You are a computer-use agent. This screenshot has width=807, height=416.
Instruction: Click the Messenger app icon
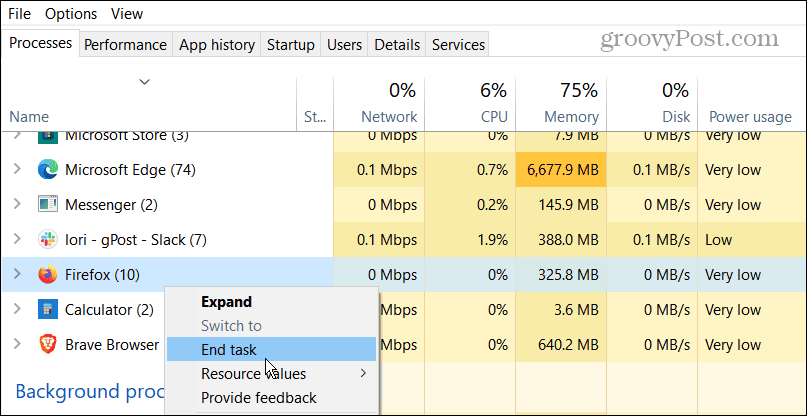click(48, 204)
